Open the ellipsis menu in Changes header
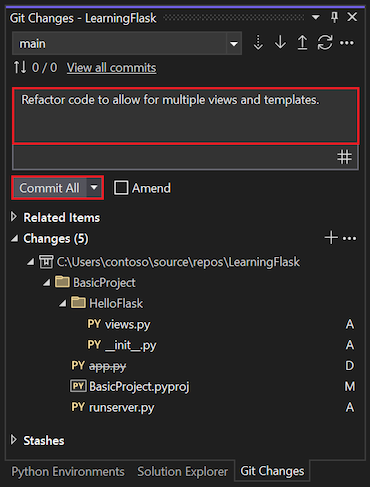The height and width of the screenshot is (487, 370). coord(349,238)
